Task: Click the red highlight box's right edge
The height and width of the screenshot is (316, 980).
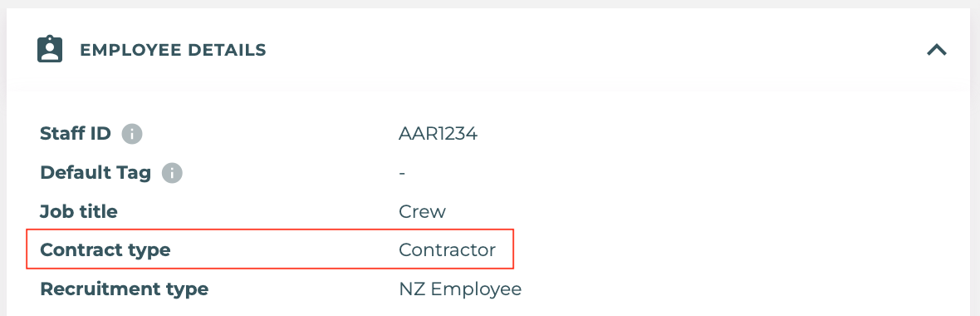Action: tap(513, 249)
